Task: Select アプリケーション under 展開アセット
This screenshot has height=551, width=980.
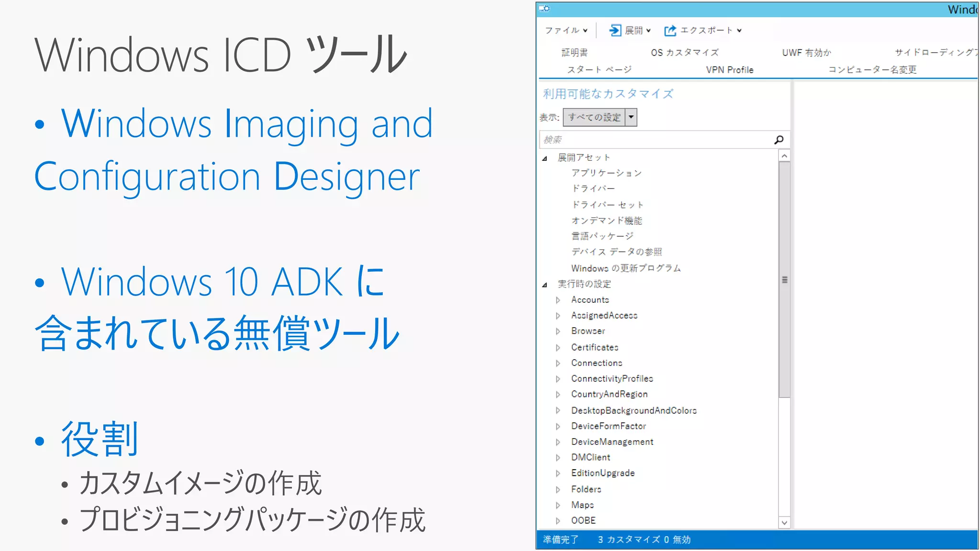Action: 606,173
